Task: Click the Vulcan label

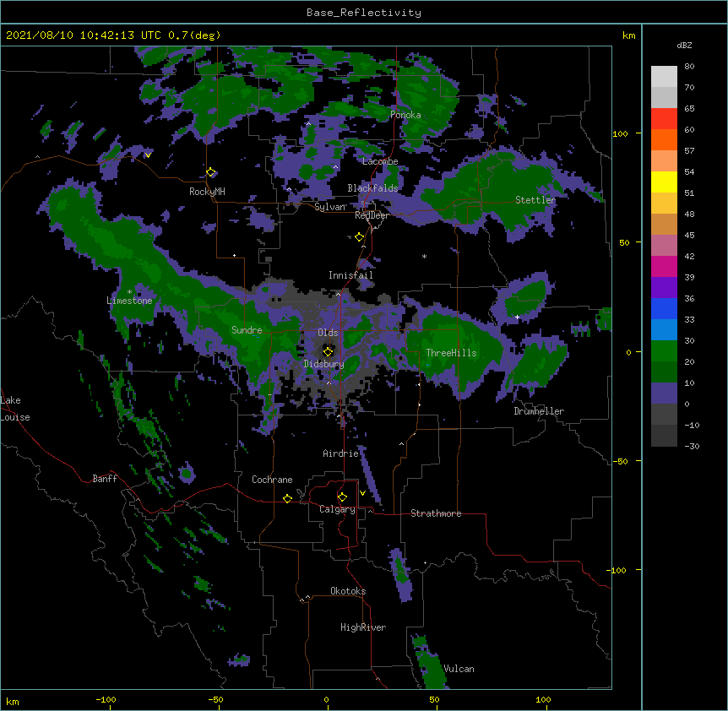Action: [x=459, y=669]
